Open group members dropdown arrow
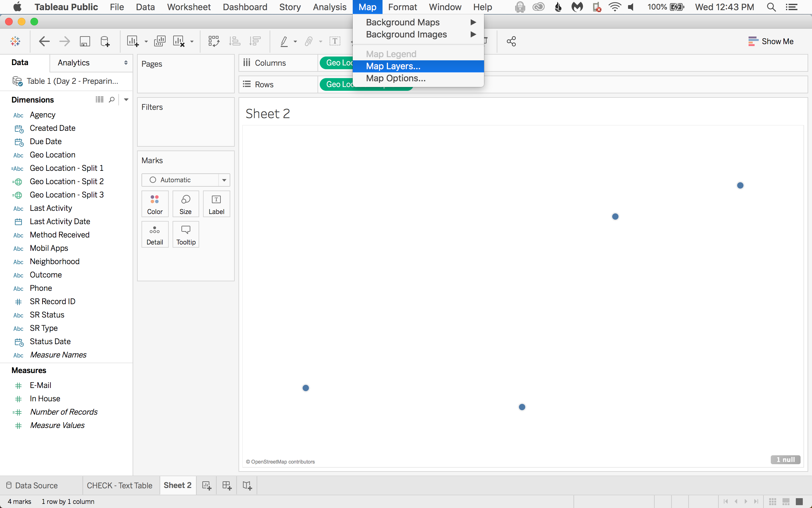The width and height of the screenshot is (812, 508). click(x=320, y=42)
